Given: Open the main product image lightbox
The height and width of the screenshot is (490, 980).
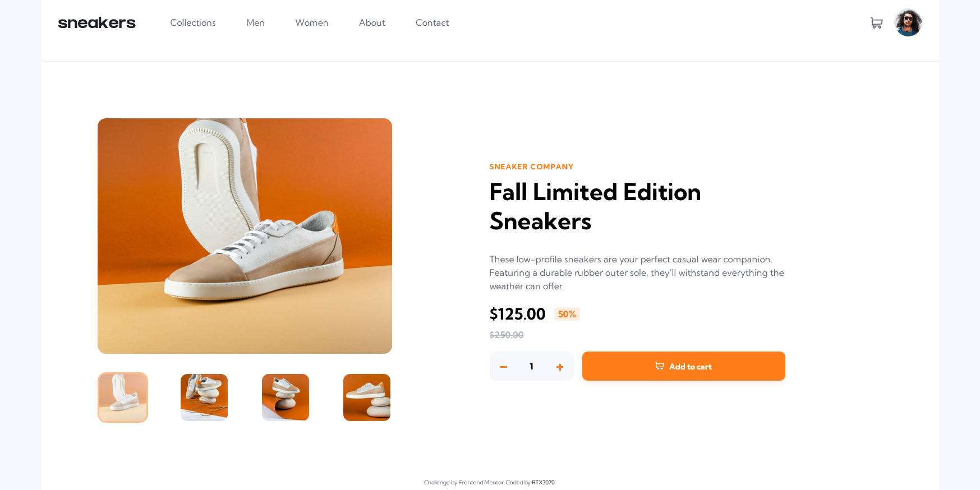Looking at the screenshot, I should click(x=245, y=236).
